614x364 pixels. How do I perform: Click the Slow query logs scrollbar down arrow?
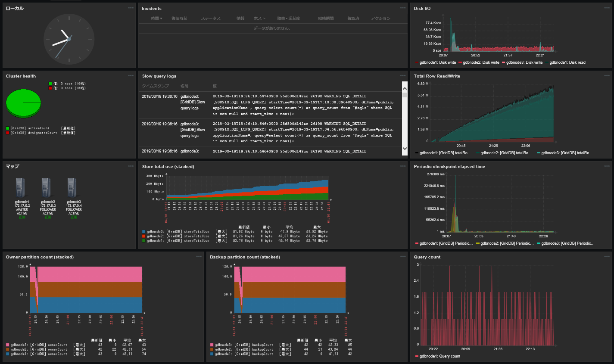[x=404, y=149]
